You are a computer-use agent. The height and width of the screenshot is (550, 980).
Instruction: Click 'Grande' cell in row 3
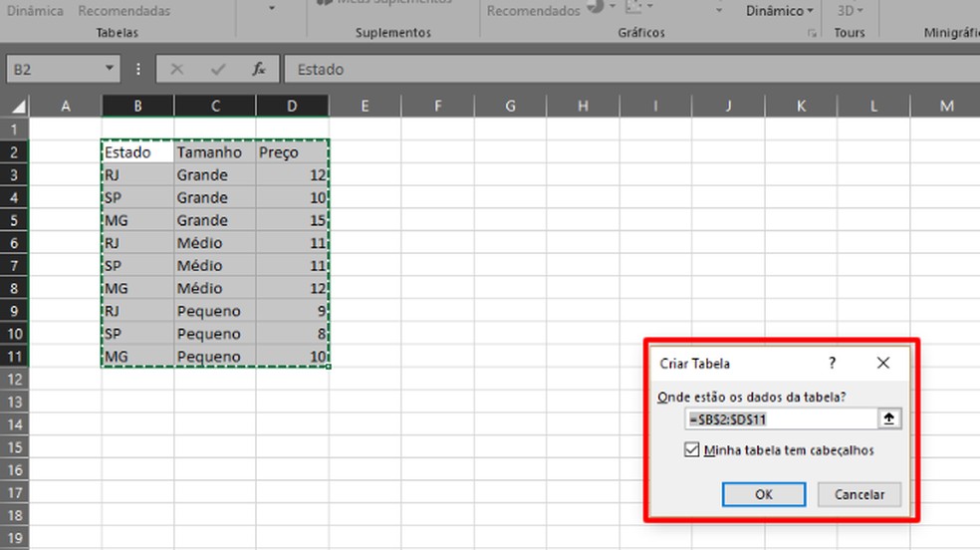pyautogui.click(x=215, y=175)
